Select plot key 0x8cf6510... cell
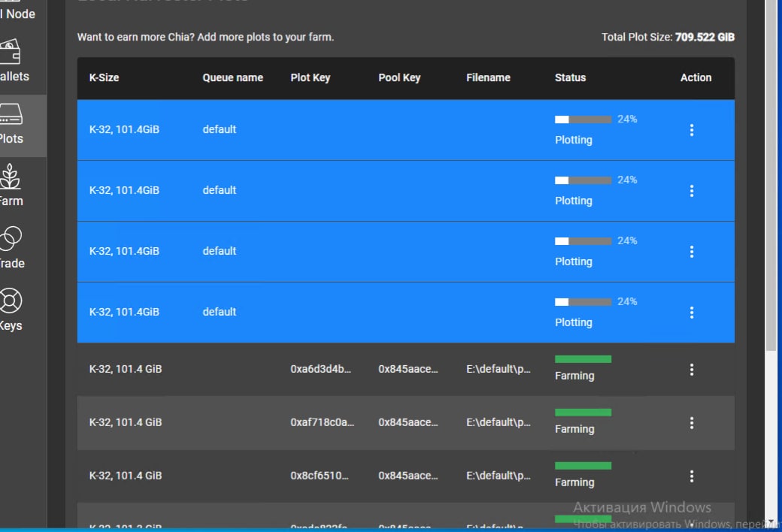Screen dimensions: 782x532 (x=319, y=476)
